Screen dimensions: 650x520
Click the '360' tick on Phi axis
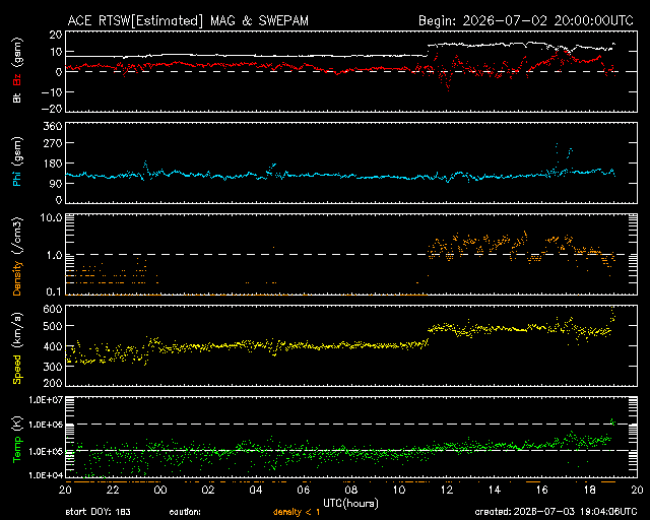click(53, 126)
